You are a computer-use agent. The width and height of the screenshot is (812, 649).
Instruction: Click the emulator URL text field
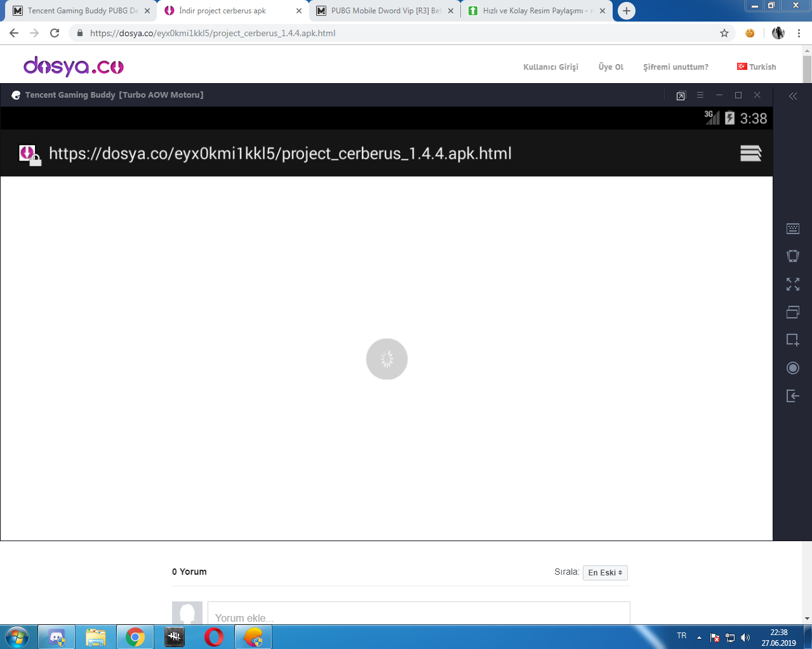[x=280, y=154]
